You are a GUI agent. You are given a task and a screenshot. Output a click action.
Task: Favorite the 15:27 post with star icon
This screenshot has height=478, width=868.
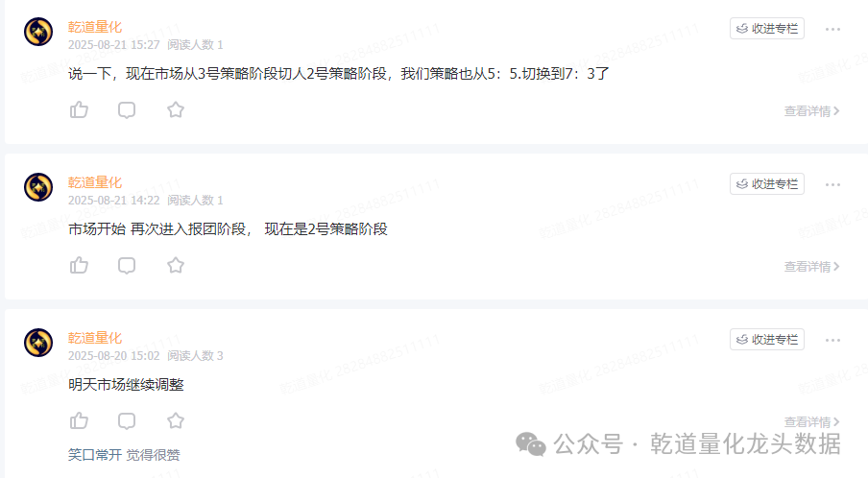pyautogui.click(x=176, y=109)
